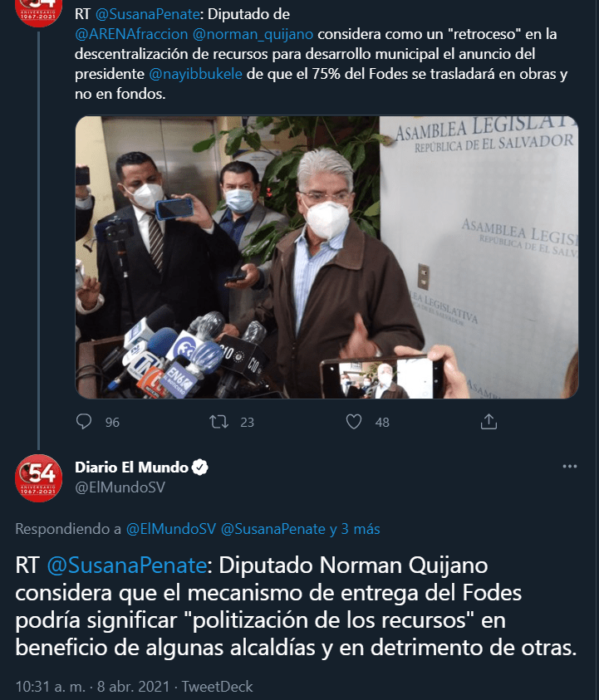Open @SusanaPenate in the large tweet text
Image resolution: width=599 pixels, height=700 pixels.
coord(127,565)
